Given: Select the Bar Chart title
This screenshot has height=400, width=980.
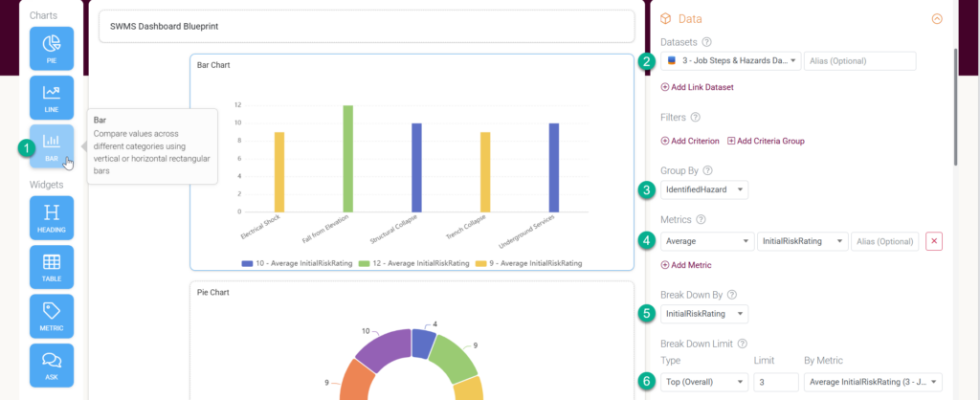Looking at the screenshot, I should [213, 65].
